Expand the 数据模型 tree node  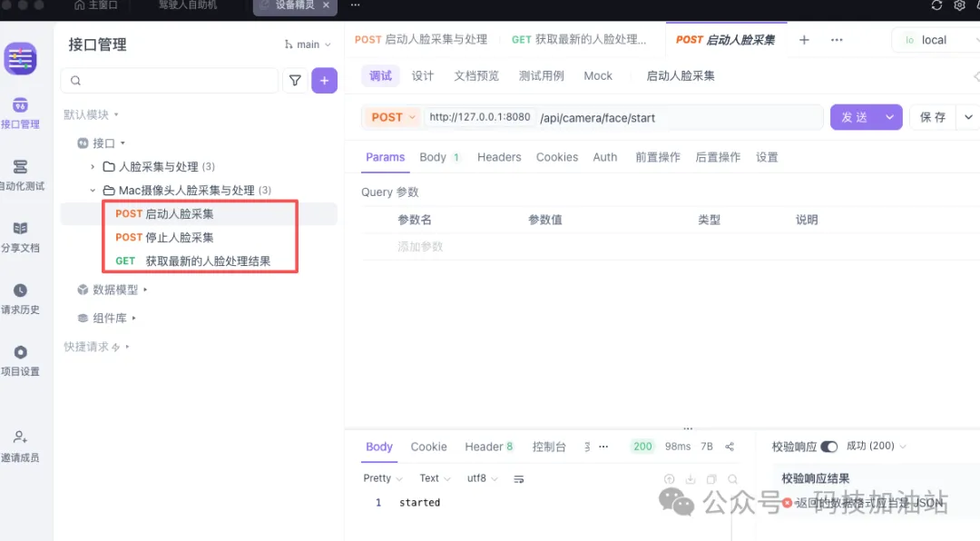coord(145,290)
